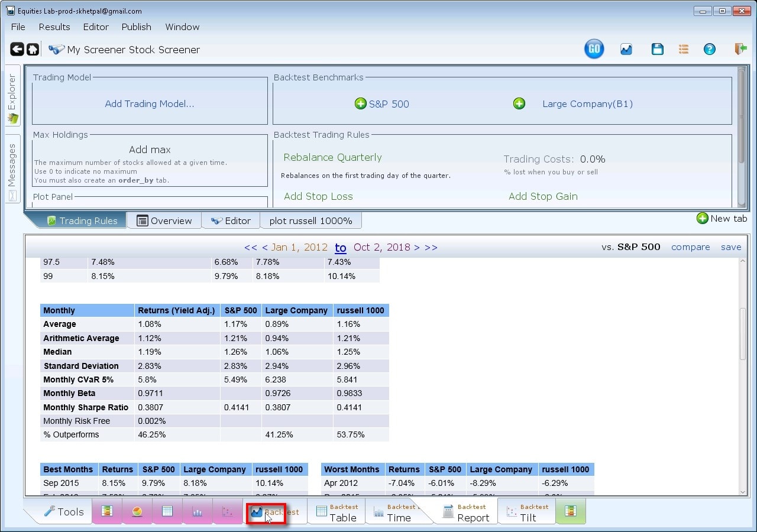Screen dimensions: 757x532
Task: Open help with the question mark icon
Action: 710,50
